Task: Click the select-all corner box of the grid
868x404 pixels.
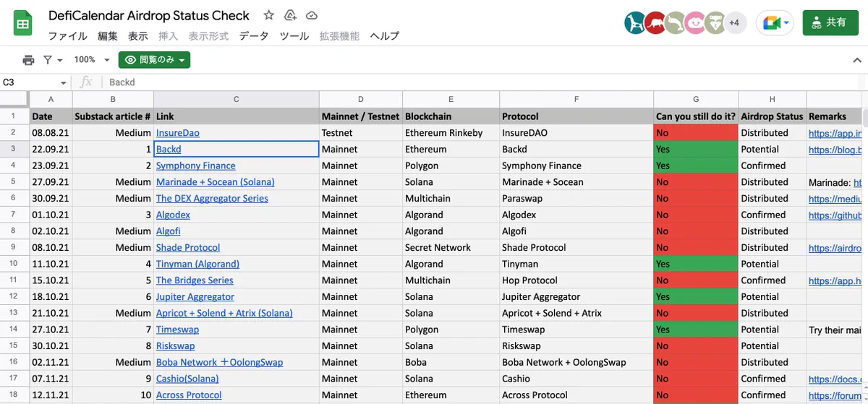Action: (x=14, y=99)
